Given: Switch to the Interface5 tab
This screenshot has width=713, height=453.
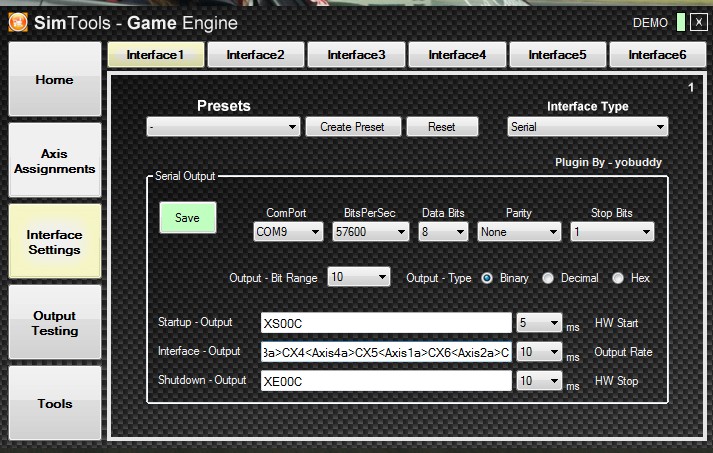Looking at the screenshot, I should click(557, 55).
